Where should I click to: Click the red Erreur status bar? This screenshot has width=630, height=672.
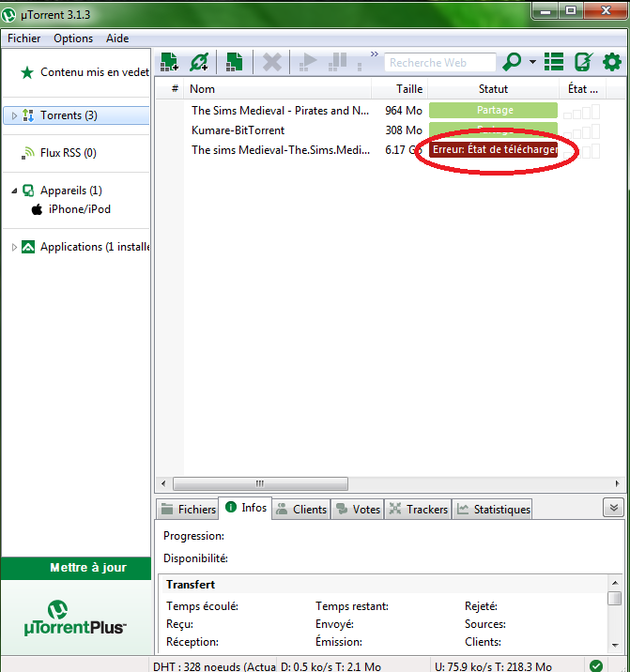pos(493,149)
